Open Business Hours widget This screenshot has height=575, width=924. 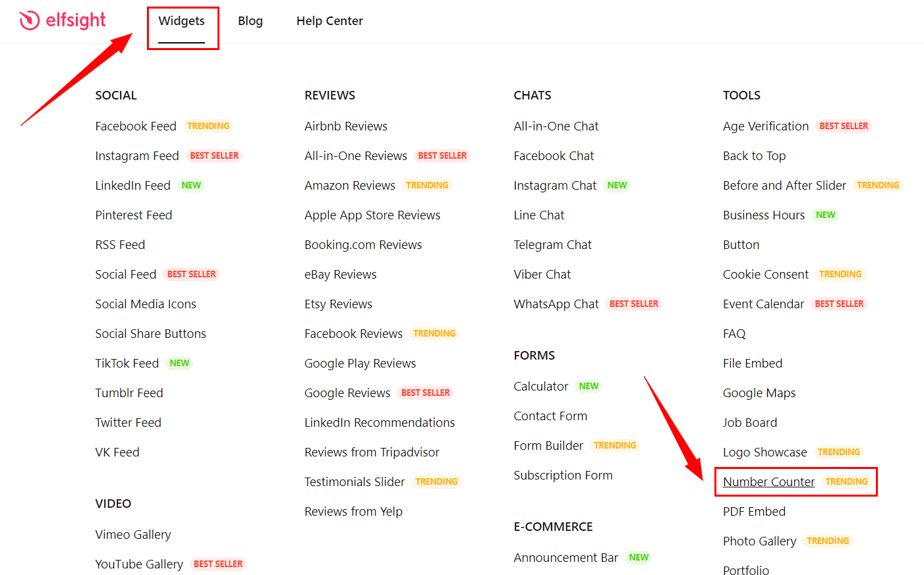(764, 215)
